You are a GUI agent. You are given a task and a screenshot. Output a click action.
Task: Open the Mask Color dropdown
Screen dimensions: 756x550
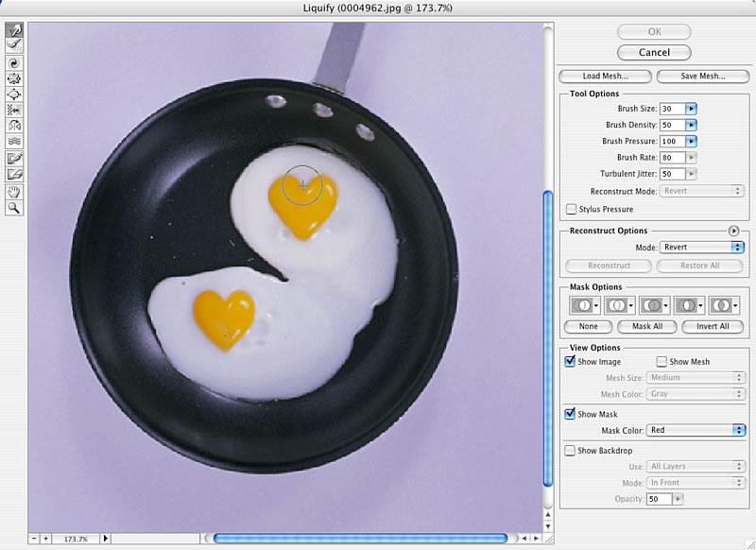[x=696, y=430]
